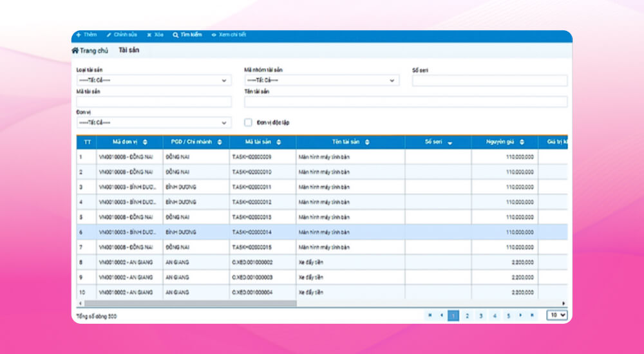Viewport: 644px width, 354px height.
Task: Click the Xóa delete button
Action: coord(155,35)
